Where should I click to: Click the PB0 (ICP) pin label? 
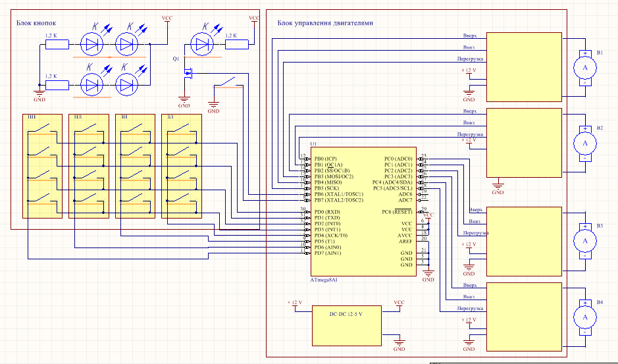point(326,159)
